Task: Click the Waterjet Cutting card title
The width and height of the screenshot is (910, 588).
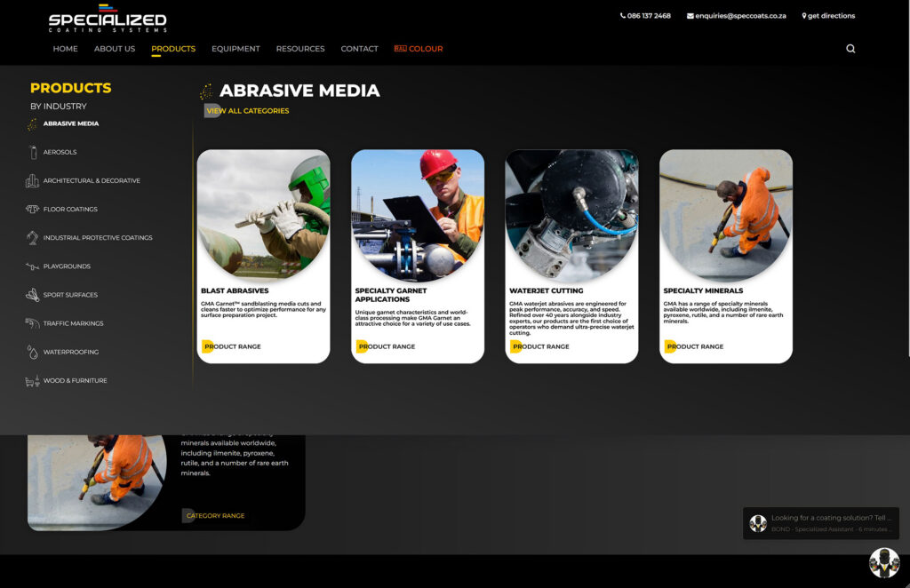Action: pos(547,290)
